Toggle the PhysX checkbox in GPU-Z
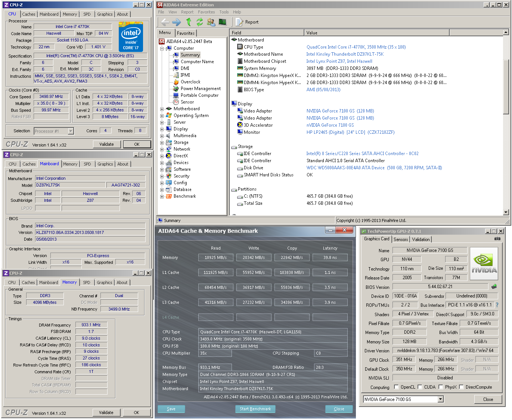Screen dimensions: 512x420 click(441, 387)
